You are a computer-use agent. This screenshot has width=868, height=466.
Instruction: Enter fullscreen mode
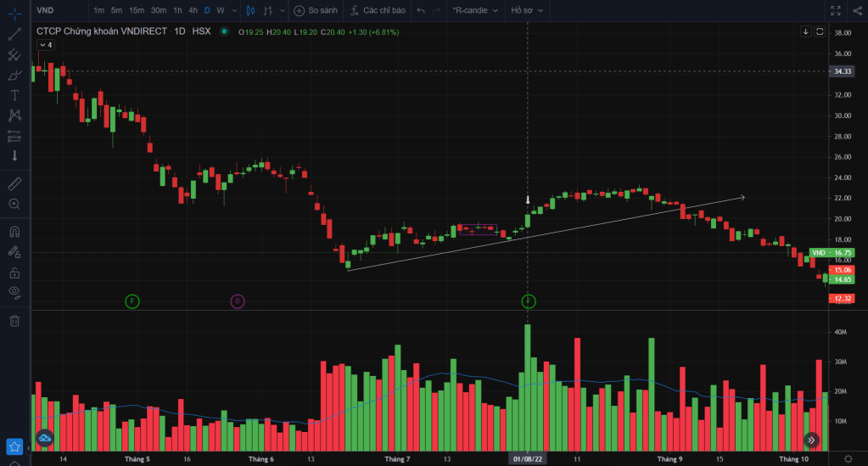pos(835,10)
